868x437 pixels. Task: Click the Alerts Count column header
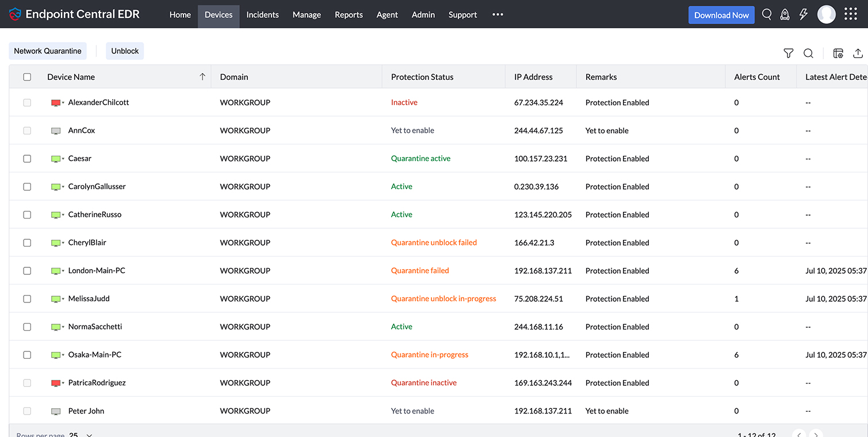coord(757,76)
